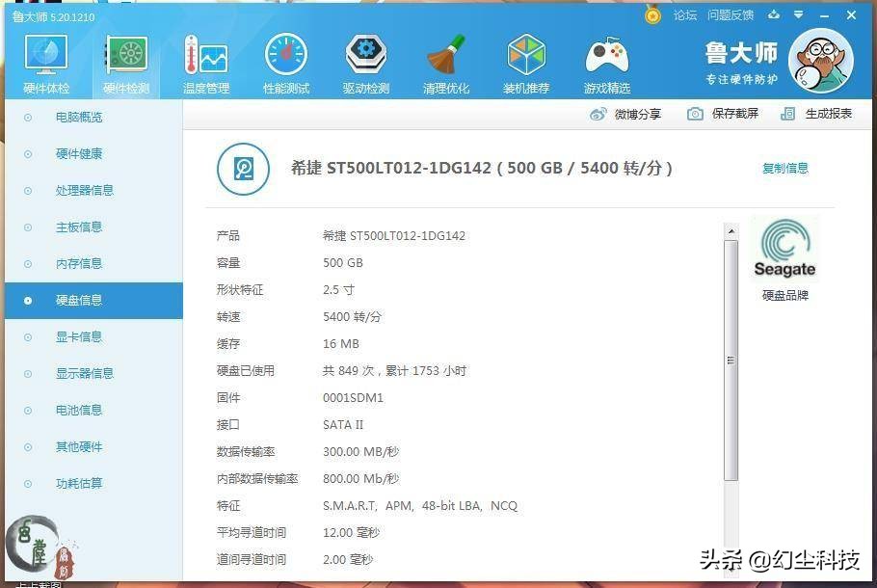This screenshot has width=877, height=588.
Task: Start 清理优化 via the broom icon
Action: click(445, 56)
